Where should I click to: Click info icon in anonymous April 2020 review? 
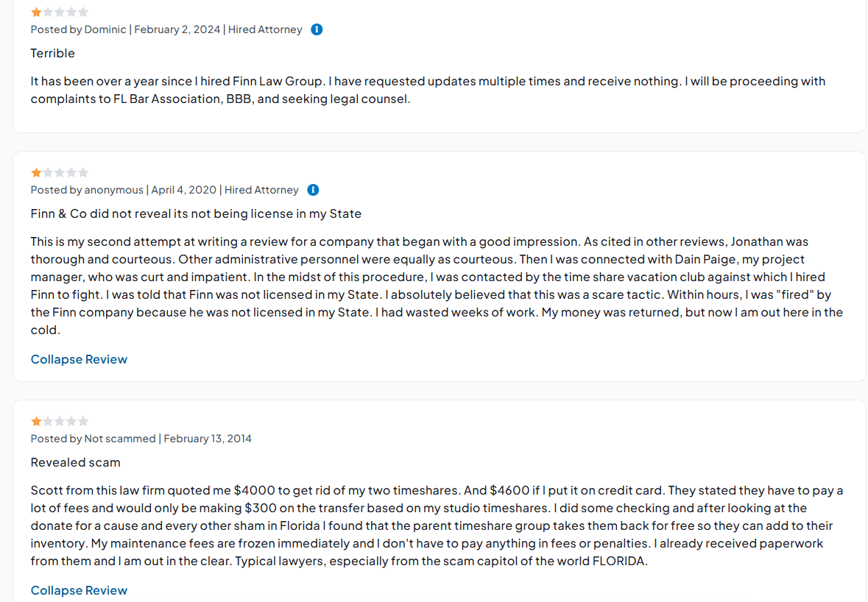(313, 190)
